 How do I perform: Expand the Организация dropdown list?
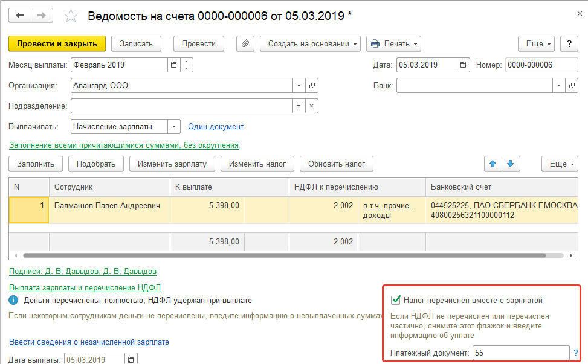coord(299,85)
